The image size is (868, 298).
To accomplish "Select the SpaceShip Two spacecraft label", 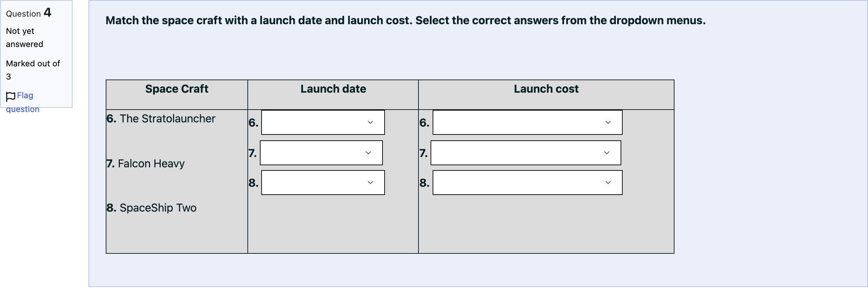I will tap(158, 208).
